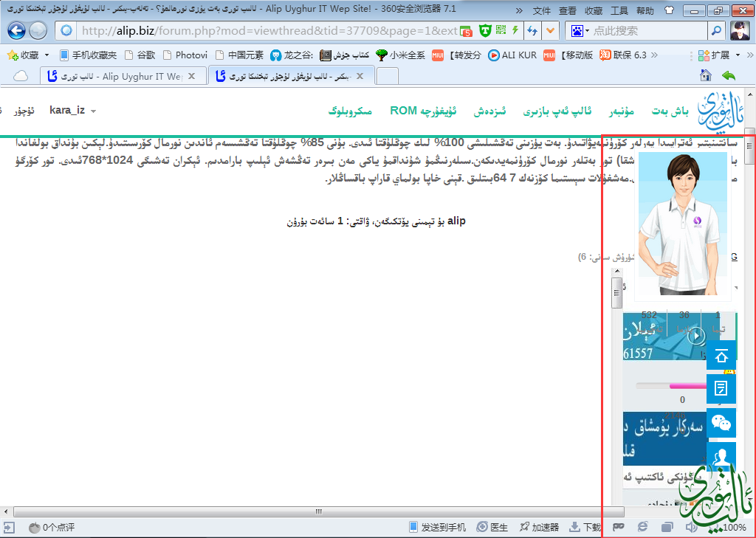Open the 0个点评 review indicator
756x538 pixels.
(x=52, y=528)
